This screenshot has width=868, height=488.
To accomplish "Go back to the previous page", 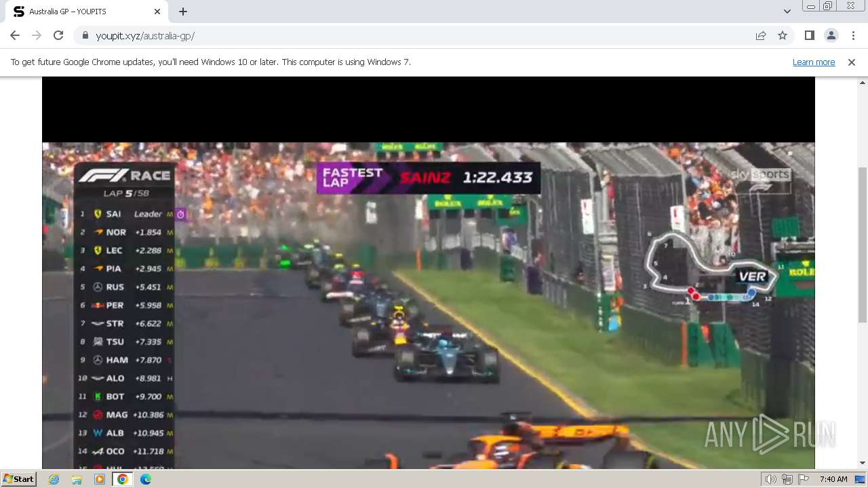I will pyautogui.click(x=15, y=35).
